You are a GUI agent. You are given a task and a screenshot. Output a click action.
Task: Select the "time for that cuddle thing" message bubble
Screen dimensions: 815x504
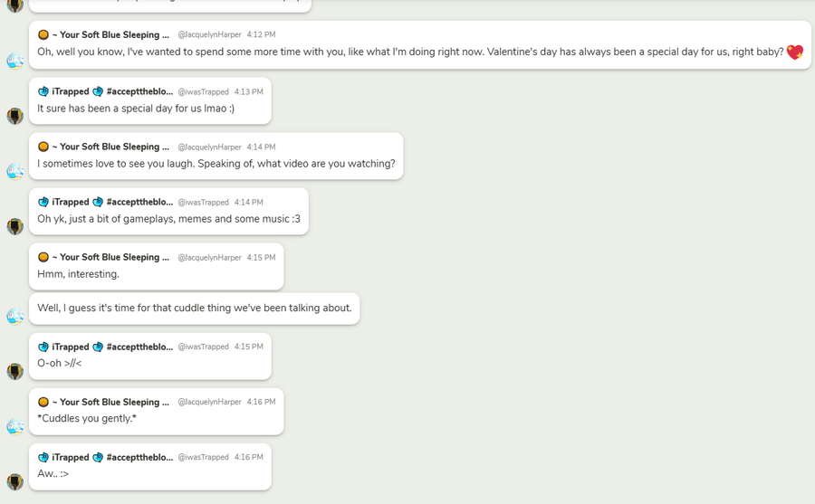click(x=194, y=309)
